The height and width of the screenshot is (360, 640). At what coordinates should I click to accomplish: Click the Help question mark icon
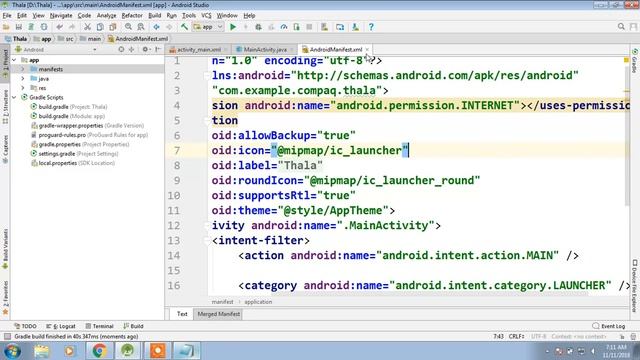pyautogui.click(x=371, y=27)
